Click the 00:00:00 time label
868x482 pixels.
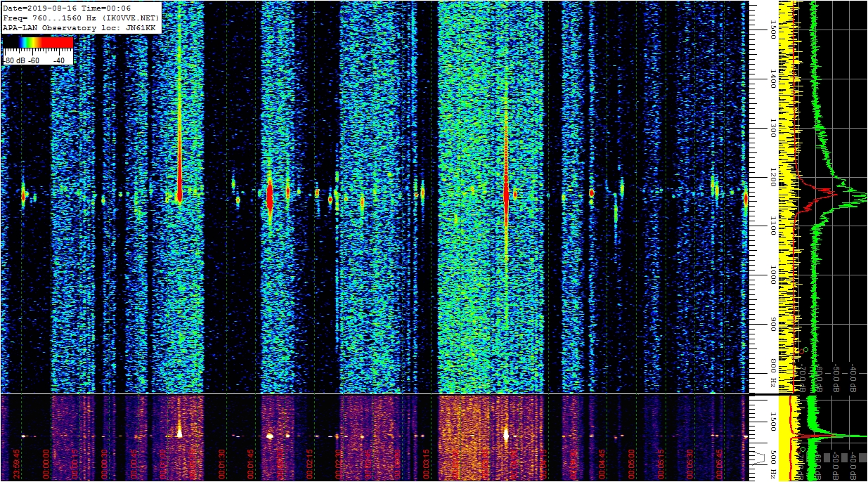point(47,464)
